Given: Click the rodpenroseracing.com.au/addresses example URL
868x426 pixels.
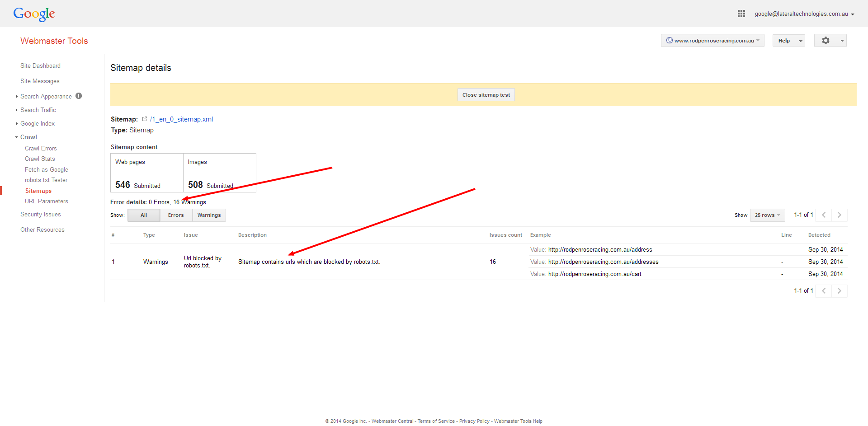Looking at the screenshot, I should click(604, 262).
